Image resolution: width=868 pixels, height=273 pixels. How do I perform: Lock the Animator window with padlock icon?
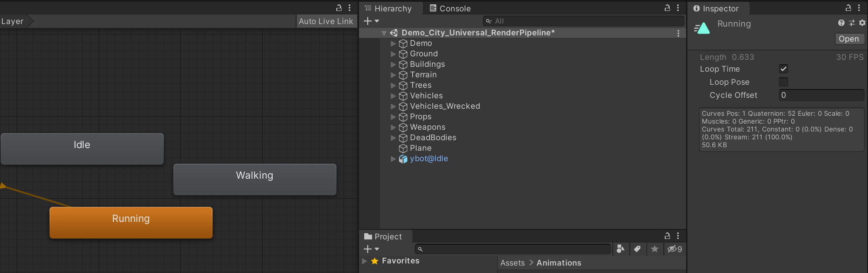click(x=339, y=8)
